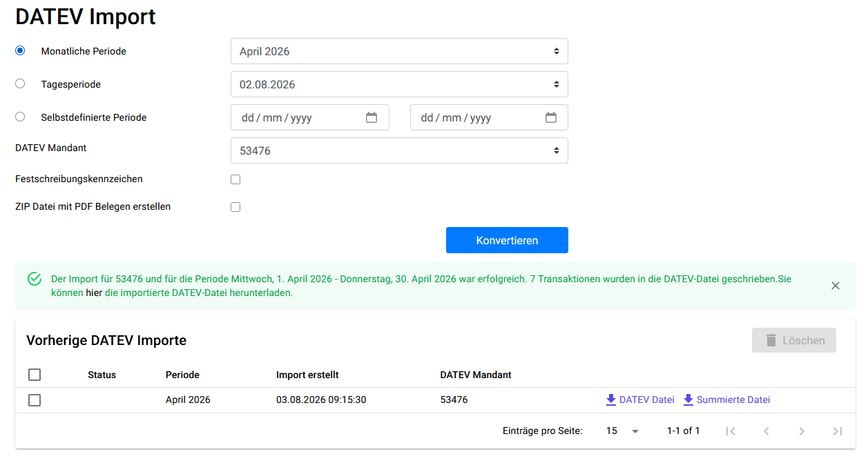The height and width of the screenshot is (463, 868).
Task: Open the April 2026 month dropdown
Action: pos(399,51)
